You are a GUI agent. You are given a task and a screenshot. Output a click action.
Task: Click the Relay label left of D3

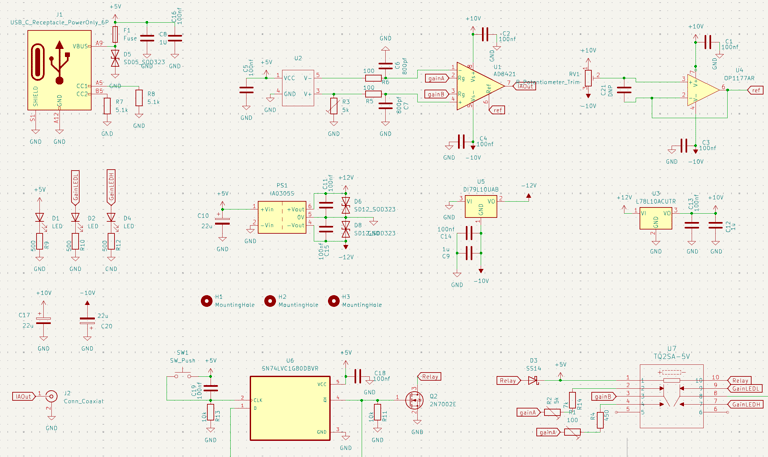pos(508,381)
